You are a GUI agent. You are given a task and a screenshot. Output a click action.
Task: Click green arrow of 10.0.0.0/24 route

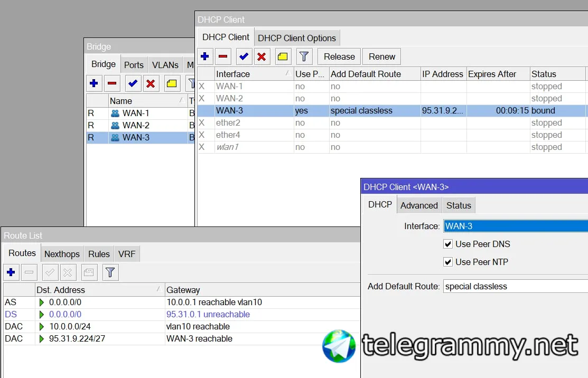[42, 327]
